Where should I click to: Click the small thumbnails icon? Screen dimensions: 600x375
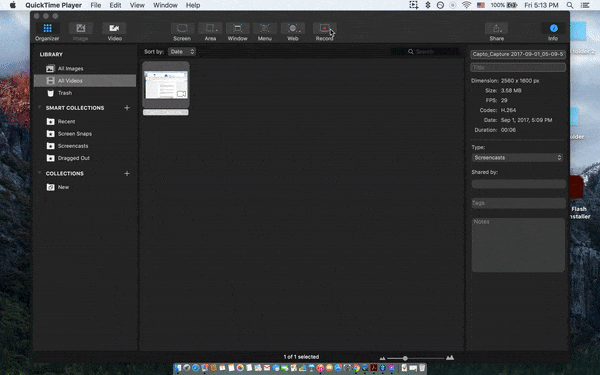coord(382,358)
